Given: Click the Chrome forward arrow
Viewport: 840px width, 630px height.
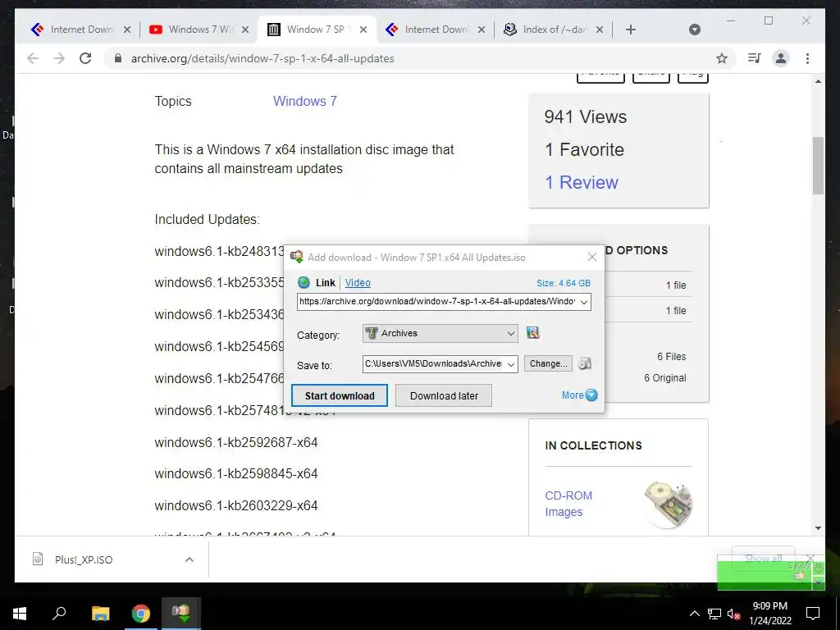Looking at the screenshot, I should pyautogui.click(x=59, y=58).
